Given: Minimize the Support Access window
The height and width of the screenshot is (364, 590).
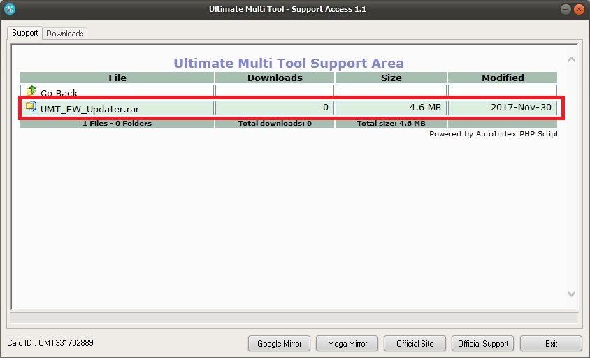Looking at the screenshot, I should [566, 9].
